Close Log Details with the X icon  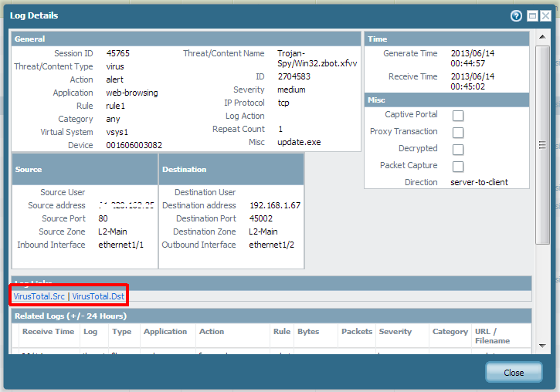[x=545, y=15]
